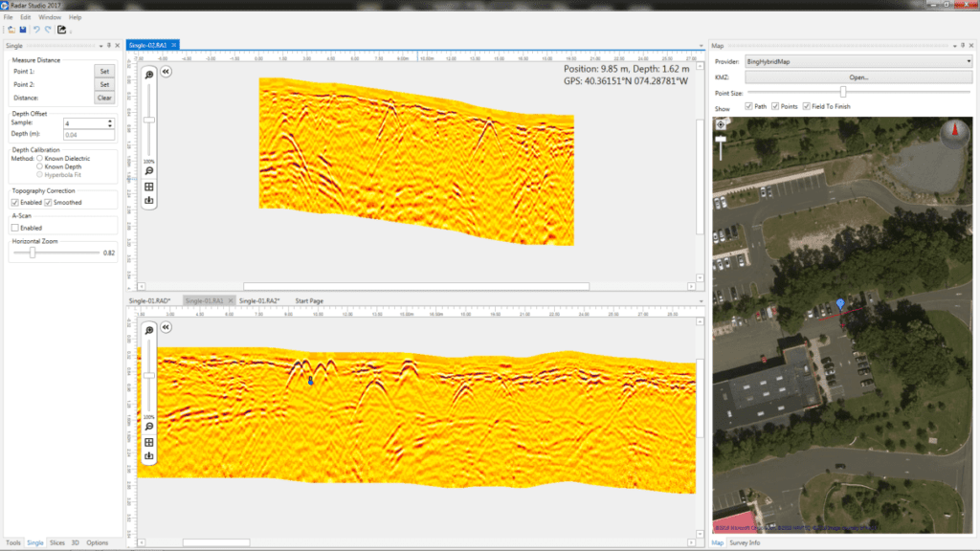Screen dimensions: 980x551
Task: Collapse the upper radargram zoom panel
Action: coord(166,72)
